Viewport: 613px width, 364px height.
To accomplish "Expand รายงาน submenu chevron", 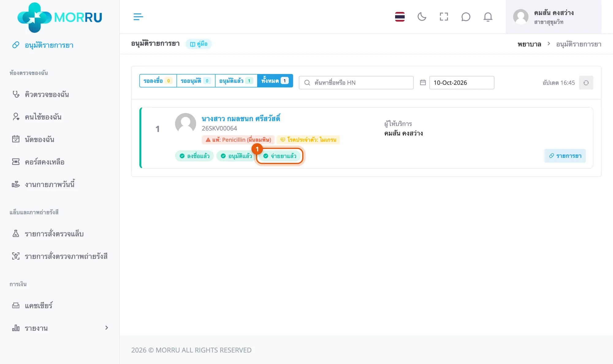I will [106, 328].
